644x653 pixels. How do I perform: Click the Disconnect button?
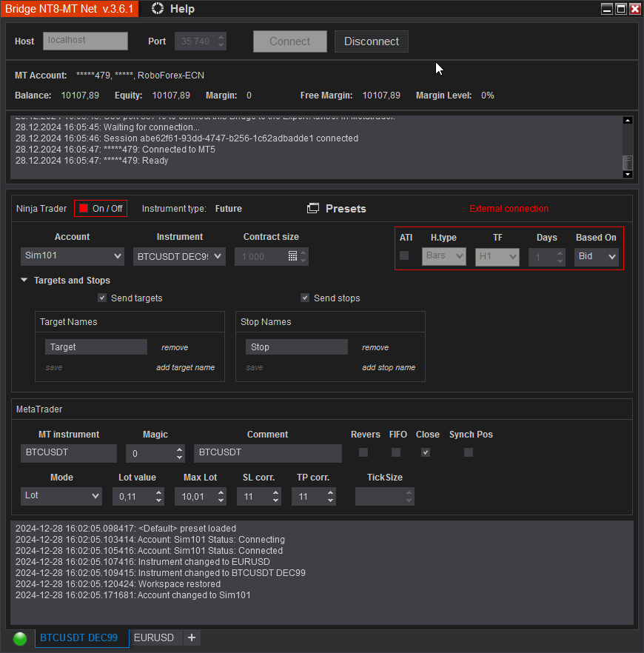click(x=372, y=41)
